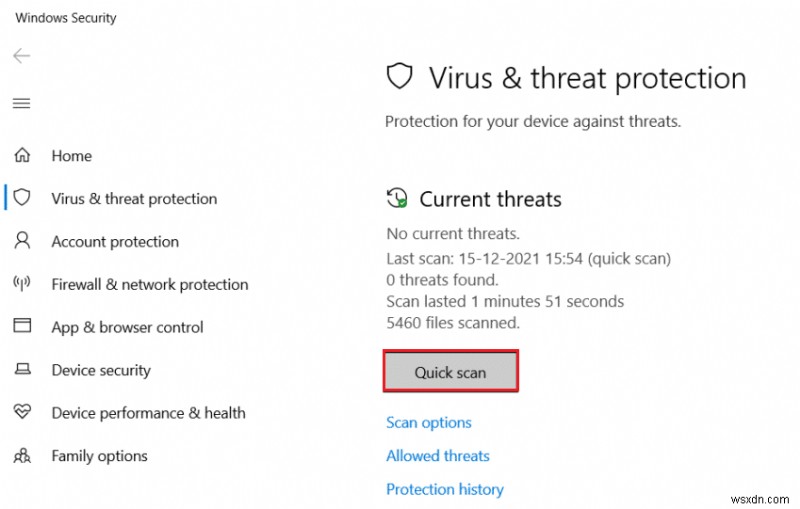The height and width of the screenshot is (509, 800).
Task: Open the Home section
Action: tap(71, 156)
